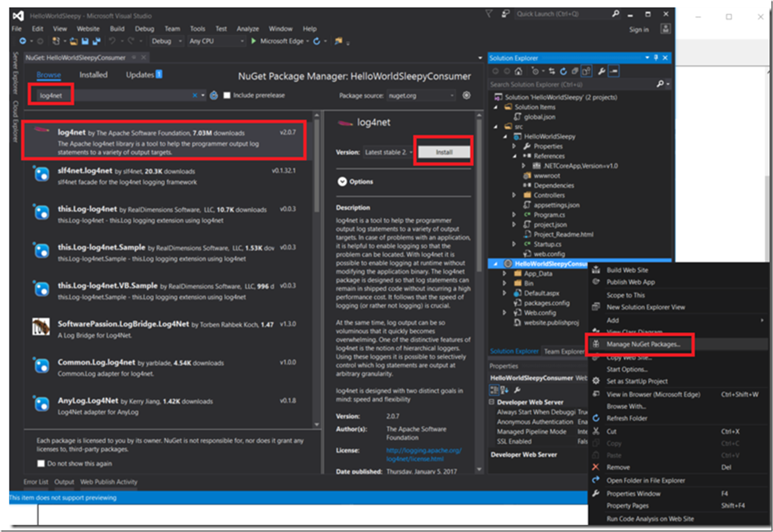The height and width of the screenshot is (532, 773).
Task: Click the Save floppy disk icon
Action: pos(85,41)
